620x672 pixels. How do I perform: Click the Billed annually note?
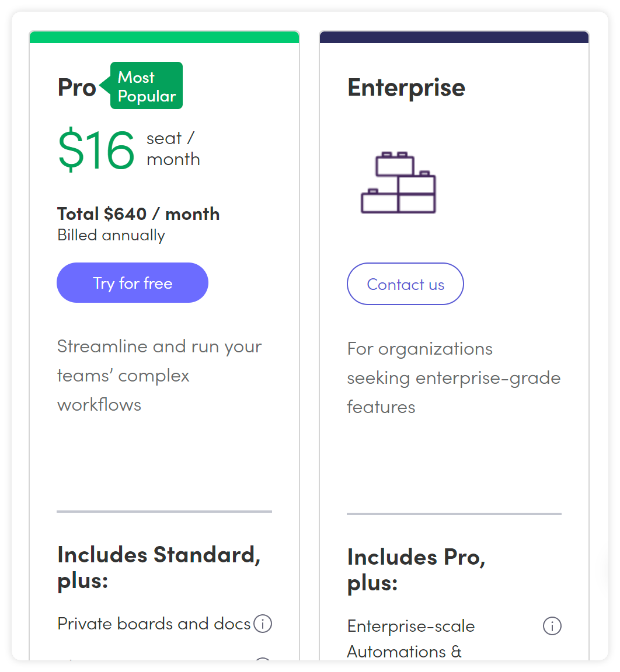(x=111, y=235)
